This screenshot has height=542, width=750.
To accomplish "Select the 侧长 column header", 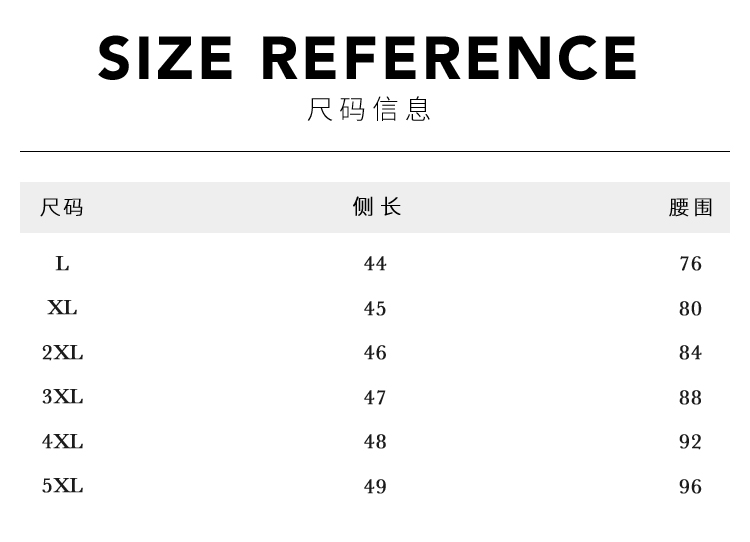I will click(376, 207).
